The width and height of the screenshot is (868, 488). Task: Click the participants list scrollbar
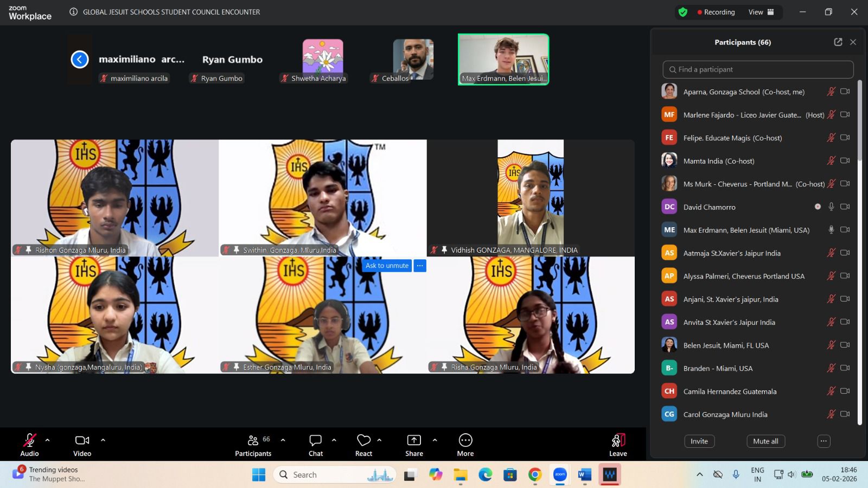pos(859,120)
